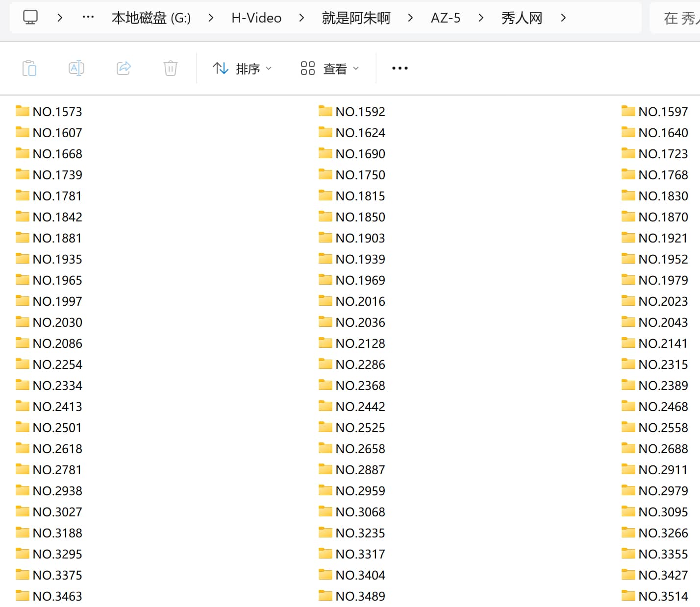Open the 排序 dropdown
Screen dimensions: 700x607
click(x=249, y=68)
